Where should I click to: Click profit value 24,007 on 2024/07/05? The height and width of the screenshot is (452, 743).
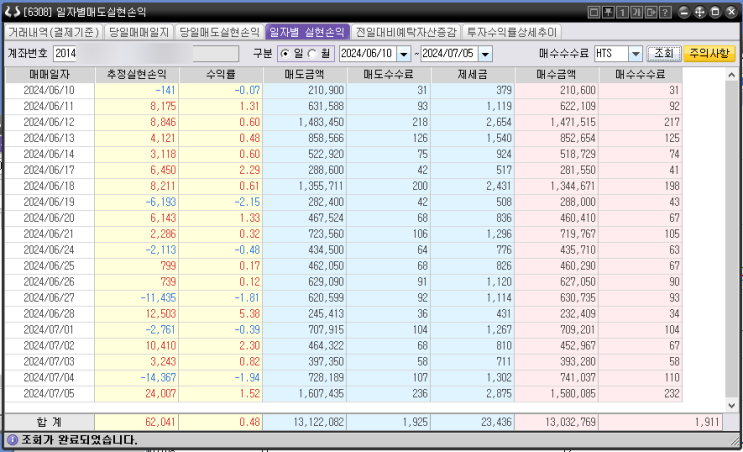tap(161, 394)
